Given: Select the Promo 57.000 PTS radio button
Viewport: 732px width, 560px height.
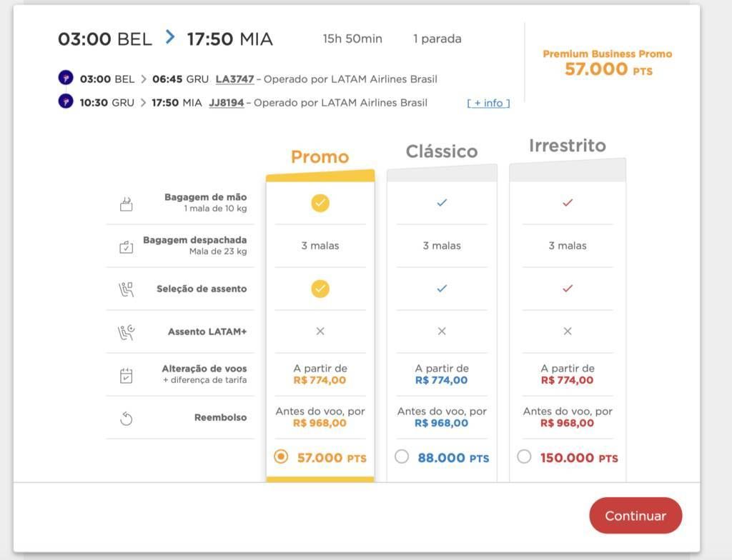Looking at the screenshot, I should (281, 456).
